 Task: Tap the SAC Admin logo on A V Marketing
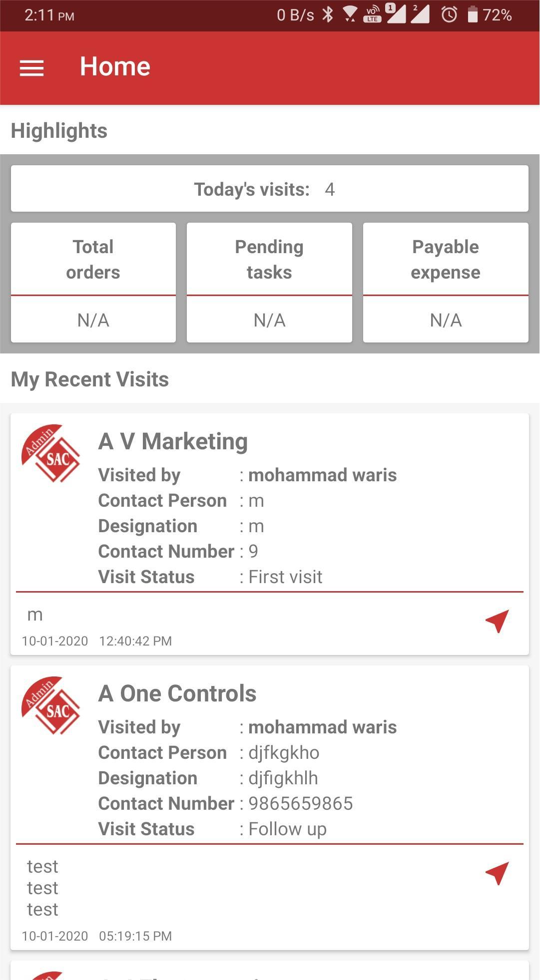pyautogui.click(x=51, y=453)
